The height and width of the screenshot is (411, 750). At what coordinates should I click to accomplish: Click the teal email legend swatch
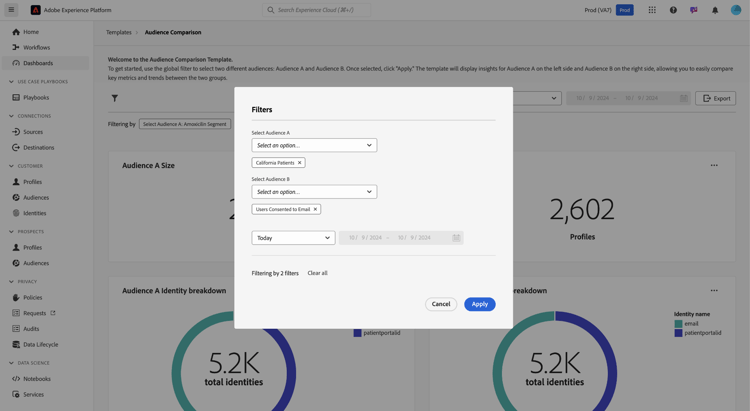tap(678, 324)
